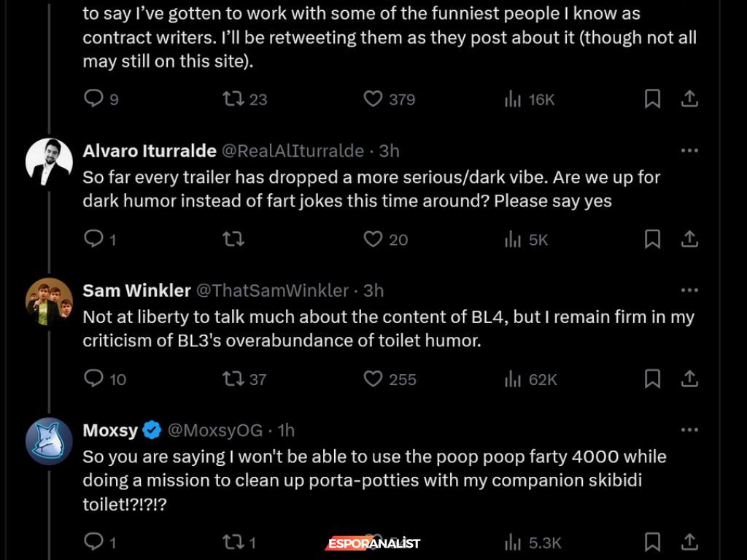Image resolution: width=747 pixels, height=560 pixels.
Task: Open the @MoxsyOG handle link
Action: (x=215, y=430)
